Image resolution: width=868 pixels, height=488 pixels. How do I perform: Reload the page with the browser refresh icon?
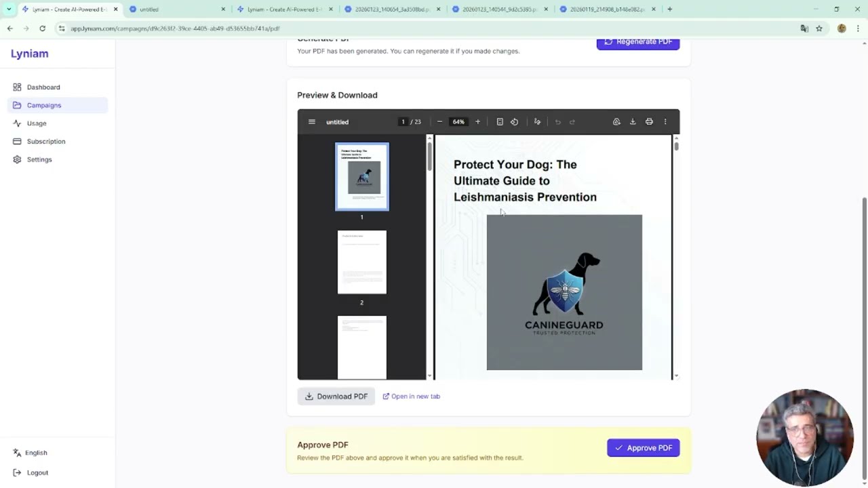pyautogui.click(x=42, y=28)
